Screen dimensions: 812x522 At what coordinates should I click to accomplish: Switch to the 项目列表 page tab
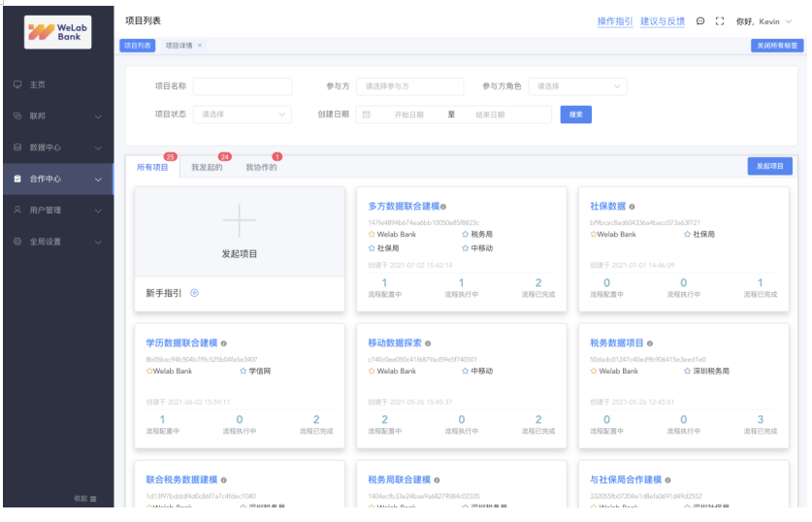[137, 46]
